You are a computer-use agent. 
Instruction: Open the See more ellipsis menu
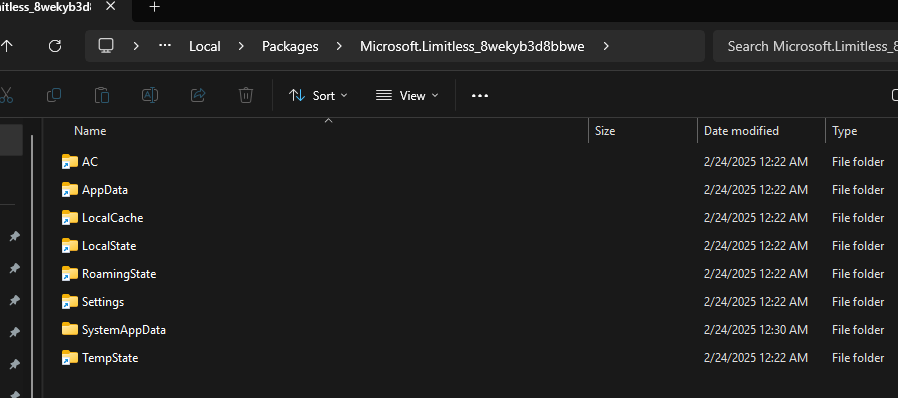[x=480, y=96]
